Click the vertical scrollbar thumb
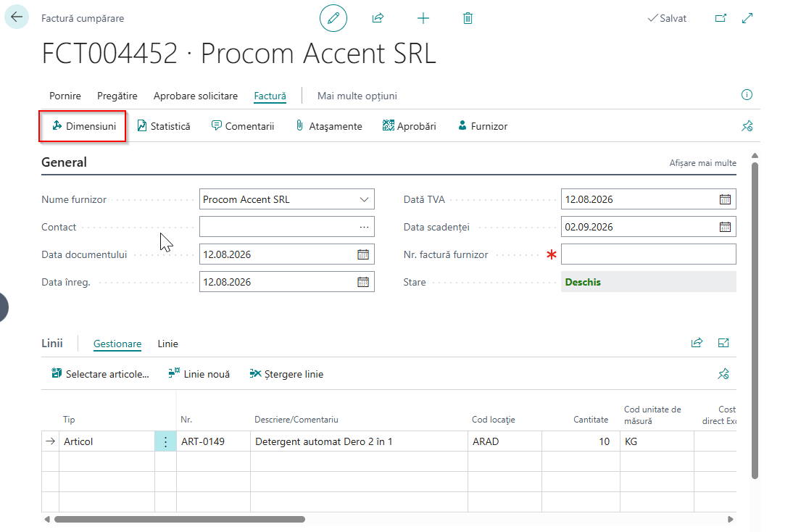 tap(755, 320)
